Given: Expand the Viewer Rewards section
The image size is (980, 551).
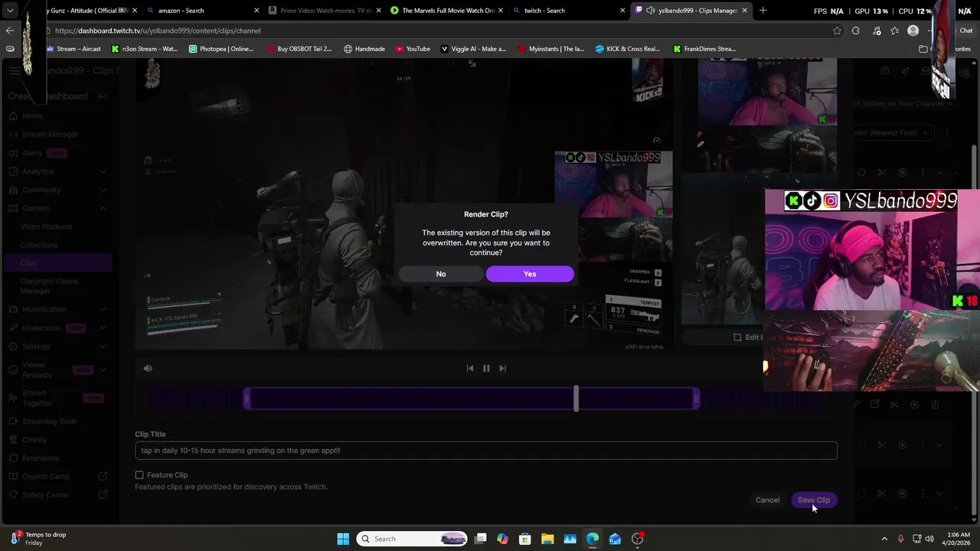Looking at the screenshot, I should click(57, 370).
